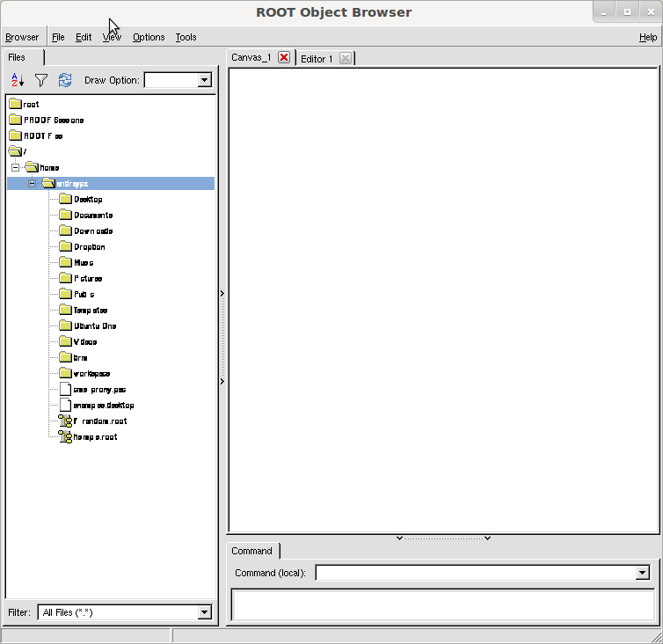Select the .desktop file document icon
Viewport: 663px width, 644px height.
65,405
